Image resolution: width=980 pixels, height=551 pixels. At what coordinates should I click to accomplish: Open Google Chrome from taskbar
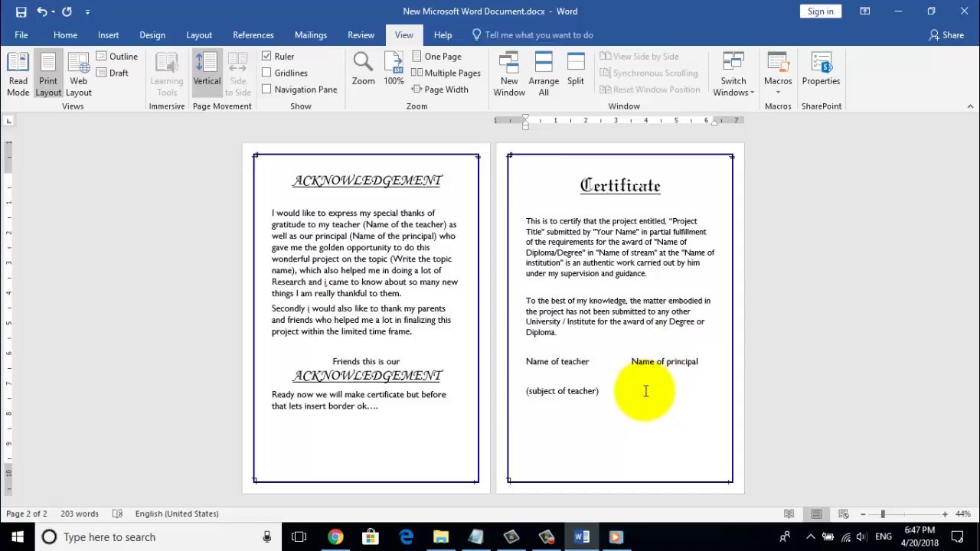[x=335, y=536]
